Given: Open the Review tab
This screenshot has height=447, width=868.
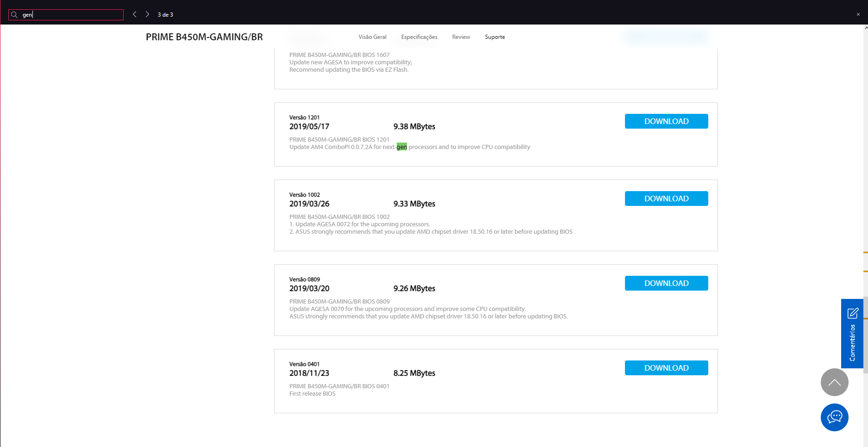Looking at the screenshot, I should click(x=461, y=37).
